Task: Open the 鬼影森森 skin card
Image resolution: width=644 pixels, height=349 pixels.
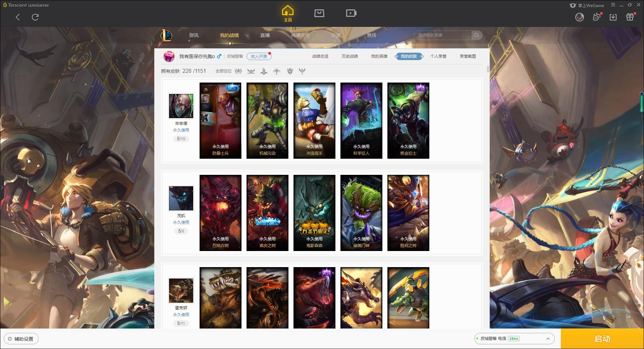Action: pyautogui.click(x=314, y=213)
